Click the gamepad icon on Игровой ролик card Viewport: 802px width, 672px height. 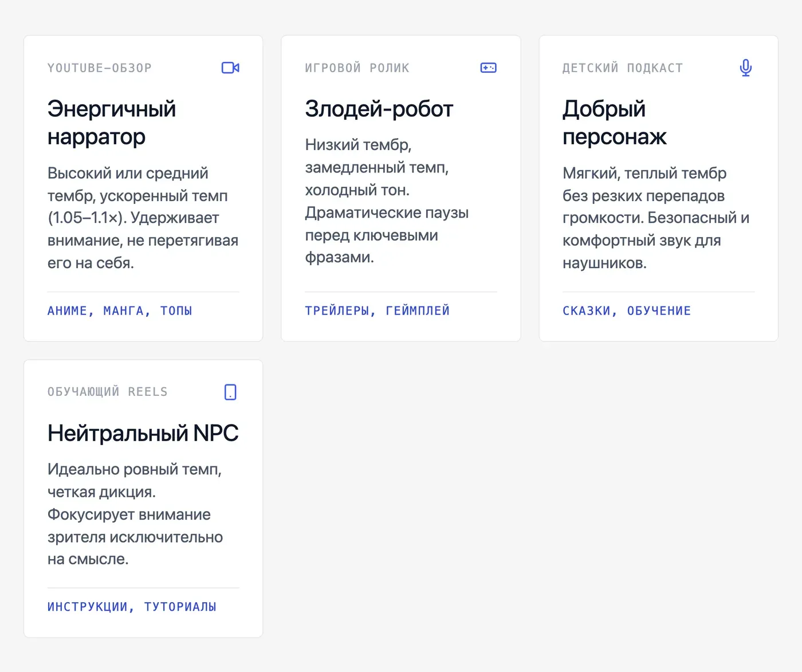(488, 68)
